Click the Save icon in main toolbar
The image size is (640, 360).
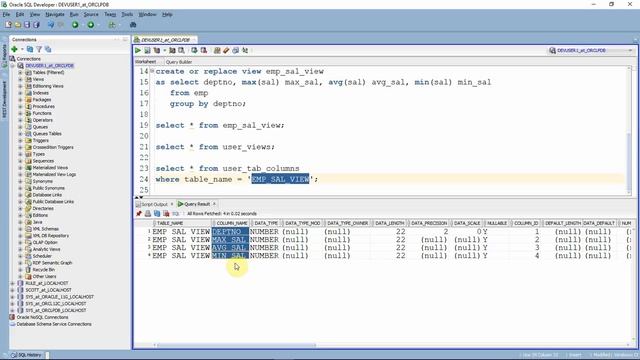pyautogui.click(x=27, y=25)
